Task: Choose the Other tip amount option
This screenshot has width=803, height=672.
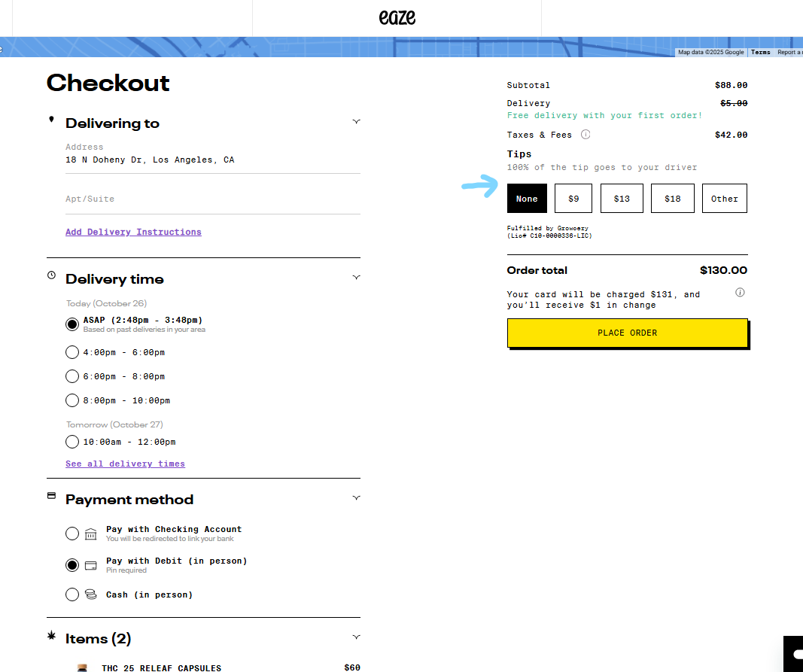Action: [724, 199]
